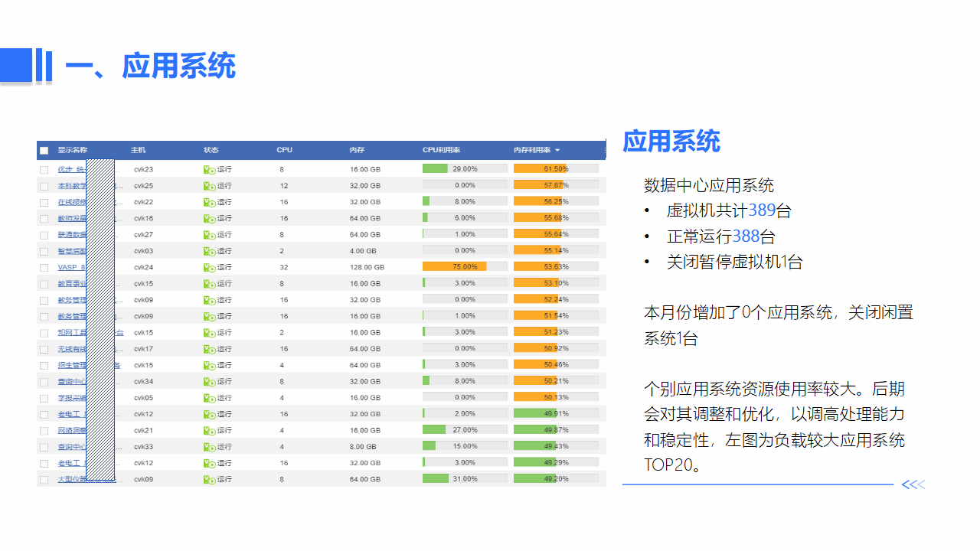The width and height of the screenshot is (980, 551).
Task: Sort by the CPU column header
Action: pyautogui.click(x=284, y=150)
